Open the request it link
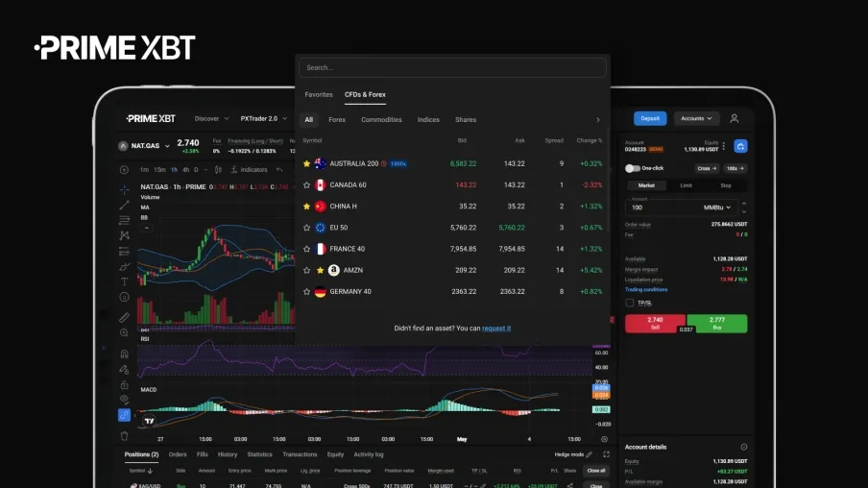This screenshot has height=488, width=868. pos(496,329)
